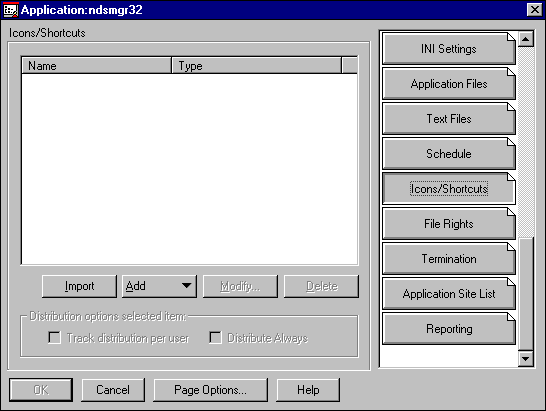Open the Reporting page
Screen dimensions: 546x411
pyautogui.click(x=448, y=329)
